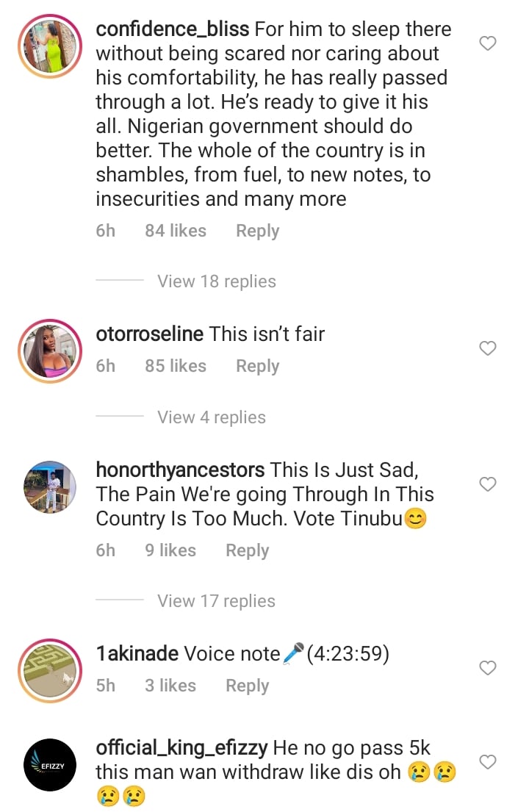Expand View 4 replies thread
This screenshot has width=529, height=812.
pyautogui.click(x=212, y=417)
